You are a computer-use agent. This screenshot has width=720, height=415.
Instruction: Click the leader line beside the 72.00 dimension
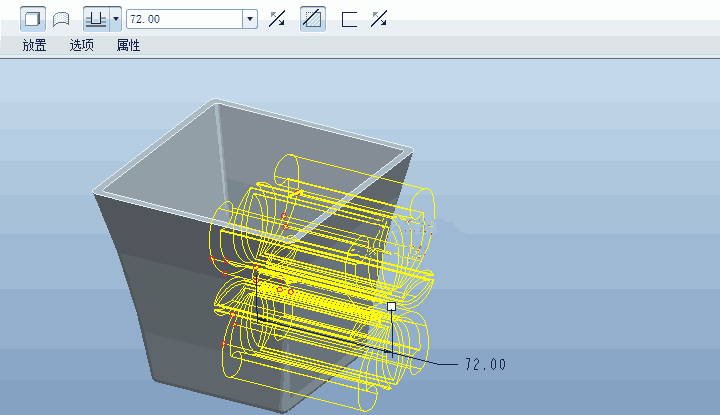430,361
